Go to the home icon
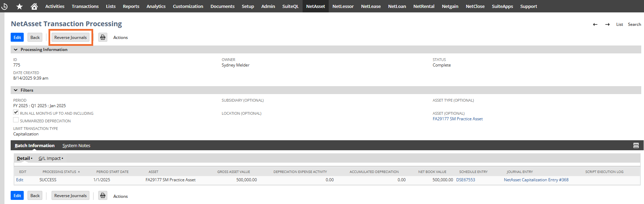644x204 pixels. click(34, 6)
